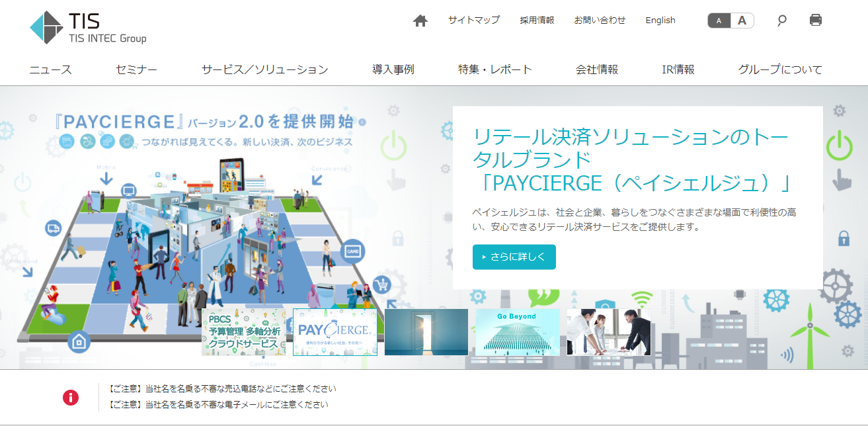Click the PAYCIERGE heading in the white panel

pyautogui.click(x=633, y=160)
